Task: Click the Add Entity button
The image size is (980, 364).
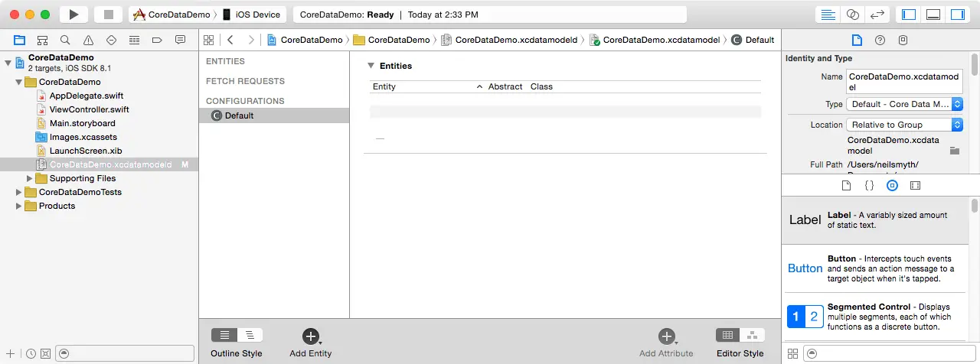Action: (x=310, y=336)
